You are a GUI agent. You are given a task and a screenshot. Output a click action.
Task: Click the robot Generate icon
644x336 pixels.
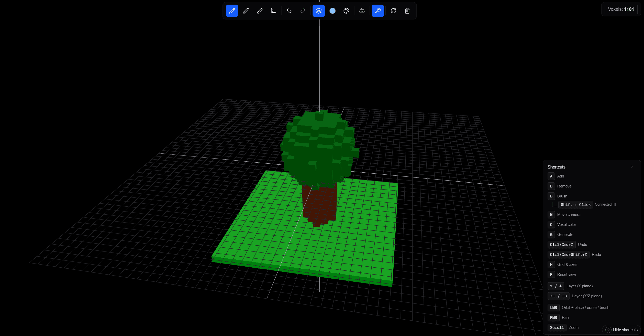click(x=361, y=11)
